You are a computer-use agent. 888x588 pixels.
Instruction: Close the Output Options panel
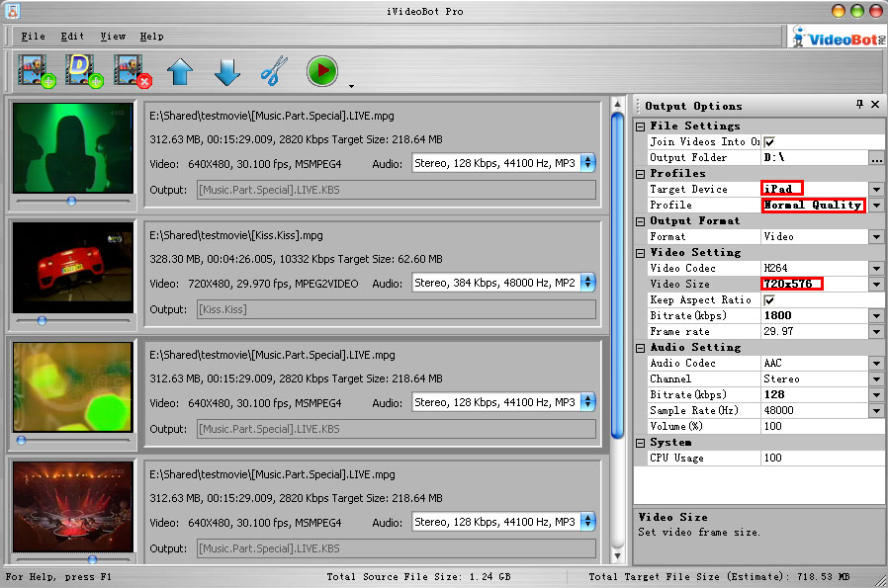(875, 104)
